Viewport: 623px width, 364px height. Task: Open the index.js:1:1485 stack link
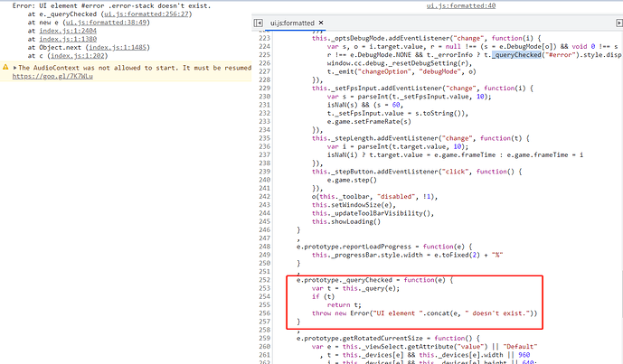coord(118,47)
